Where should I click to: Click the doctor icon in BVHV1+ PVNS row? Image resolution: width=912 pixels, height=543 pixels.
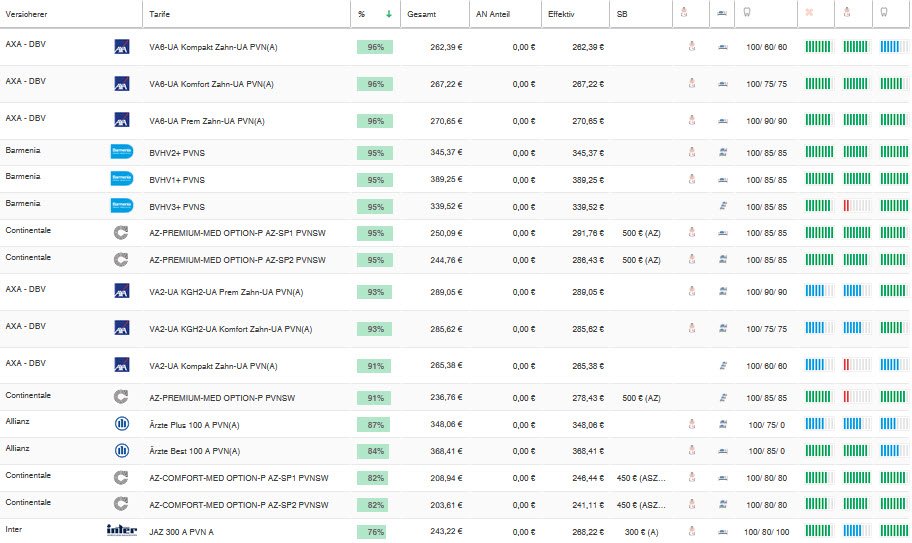click(690, 179)
